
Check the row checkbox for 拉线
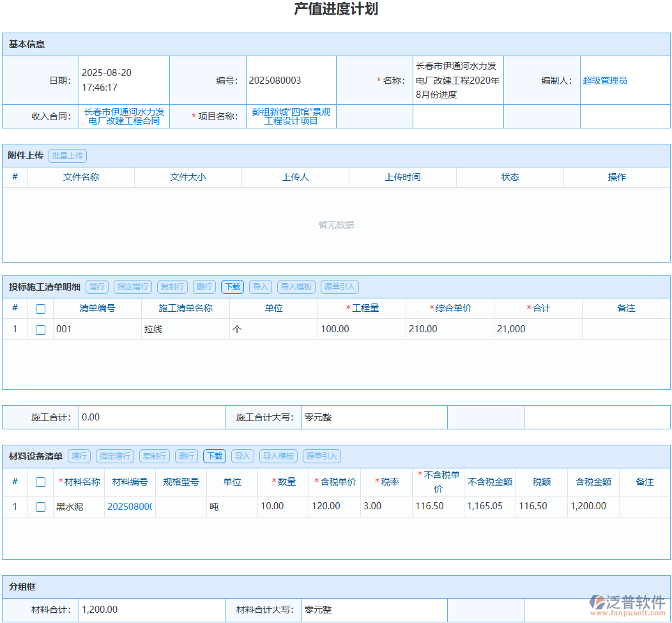[40, 329]
